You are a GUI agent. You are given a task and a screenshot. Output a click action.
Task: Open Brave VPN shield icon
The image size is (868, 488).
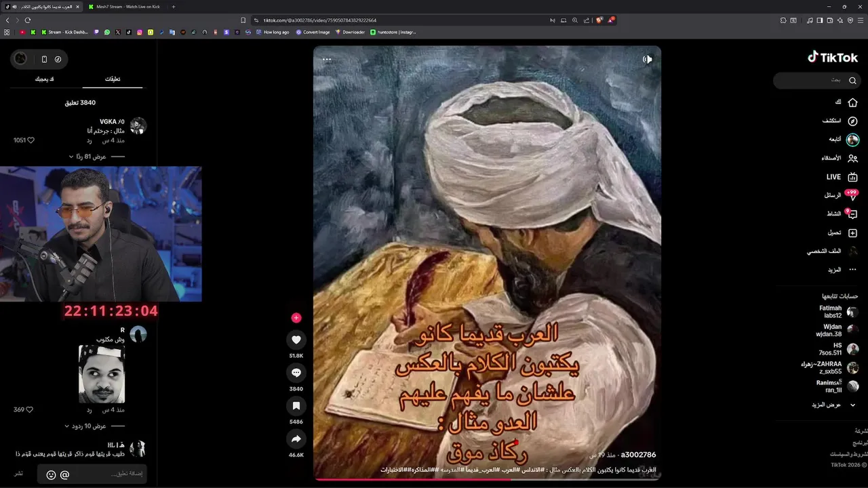pyautogui.click(x=850, y=20)
